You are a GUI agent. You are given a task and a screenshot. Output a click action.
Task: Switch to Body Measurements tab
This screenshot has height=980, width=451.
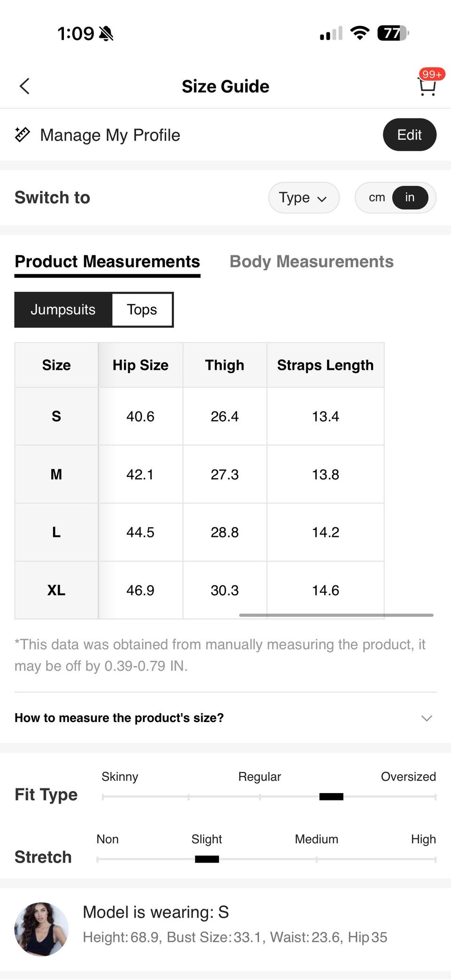tap(311, 262)
